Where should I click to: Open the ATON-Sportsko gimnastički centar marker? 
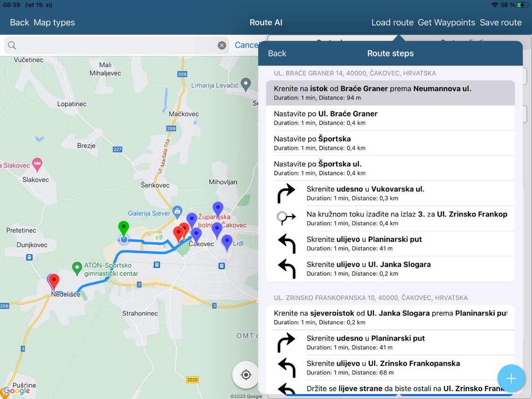(77, 267)
